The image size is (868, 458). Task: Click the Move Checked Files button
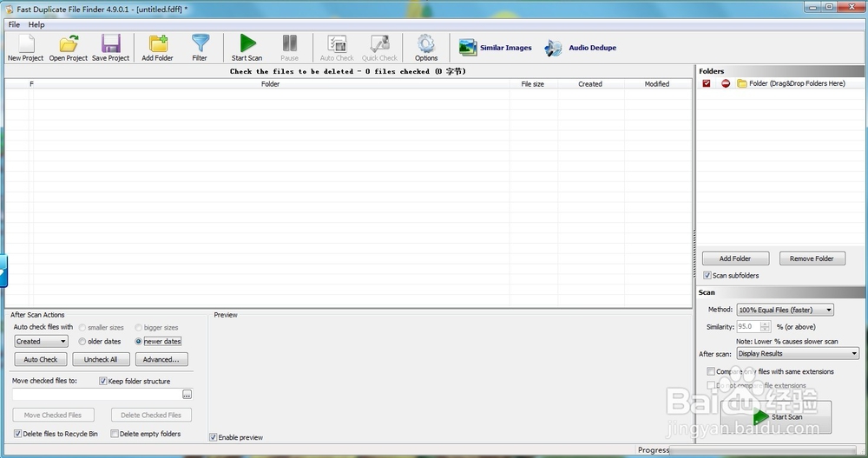(53, 415)
